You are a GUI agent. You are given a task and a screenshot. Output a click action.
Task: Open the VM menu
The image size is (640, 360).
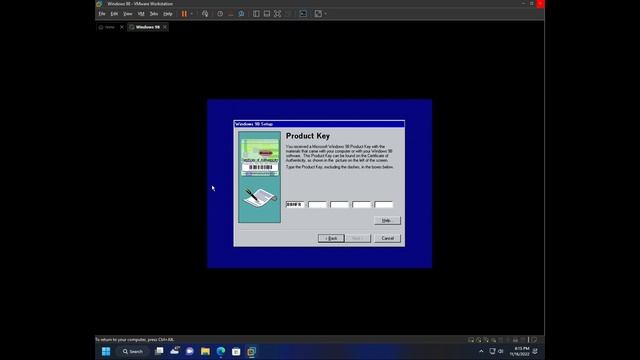coord(141,13)
